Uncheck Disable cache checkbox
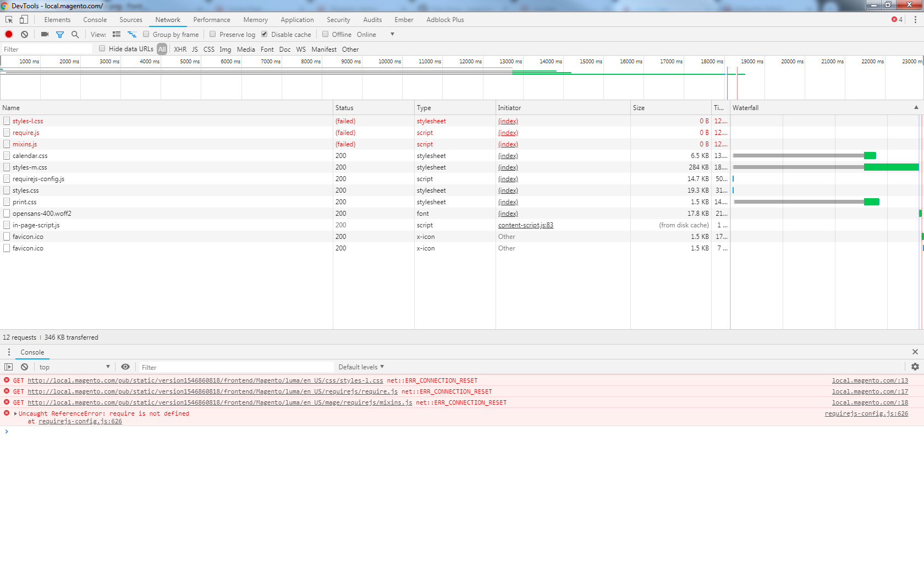This screenshot has height=578, width=924. coord(265,34)
